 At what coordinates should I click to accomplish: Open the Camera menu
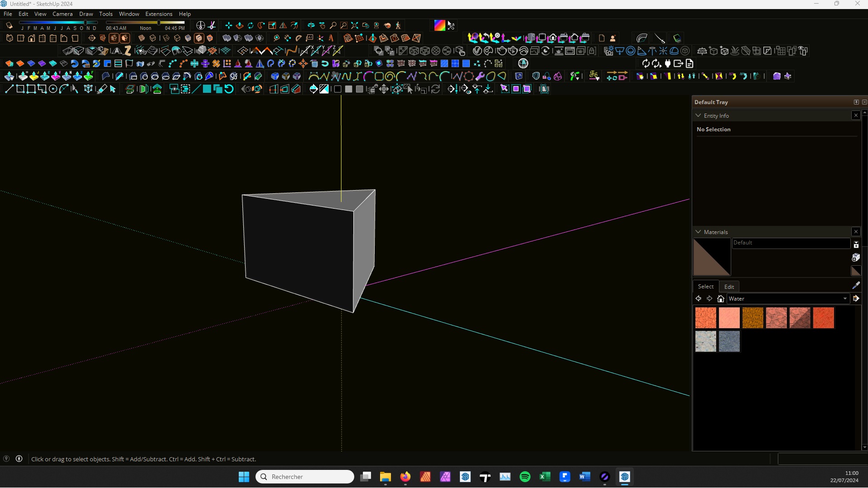pyautogui.click(x=63, y=14)
